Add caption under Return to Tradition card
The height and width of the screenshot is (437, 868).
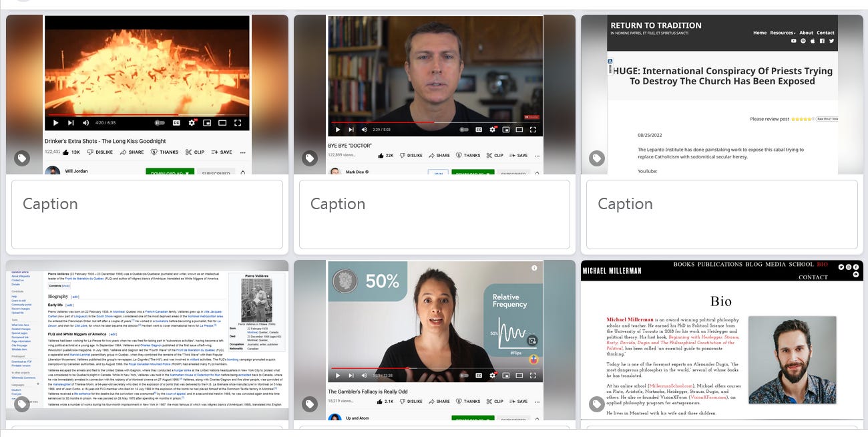[x=722, y=214]
